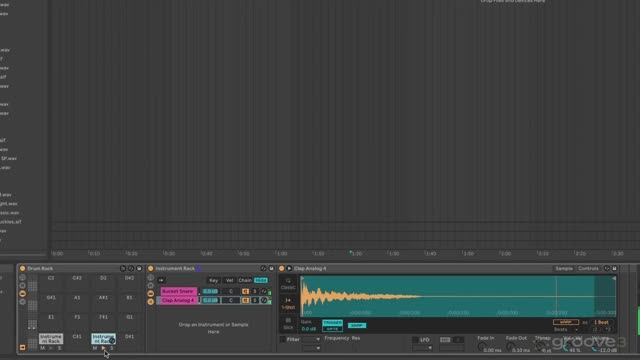Image resolution: width=640 pixels, height=360 pixels.
Task: Mute the gray Instrument Rack pad
Action: point(42,348)
